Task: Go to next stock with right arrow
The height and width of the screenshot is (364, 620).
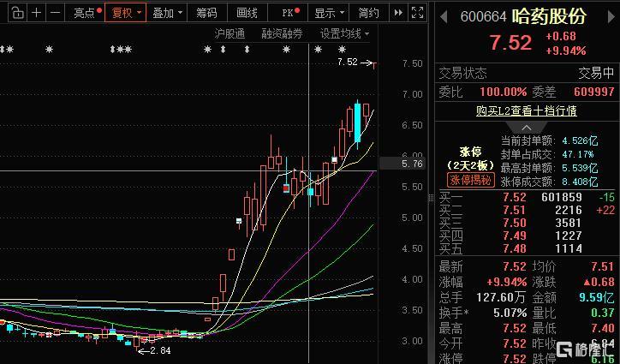Action: click(611, 16)
